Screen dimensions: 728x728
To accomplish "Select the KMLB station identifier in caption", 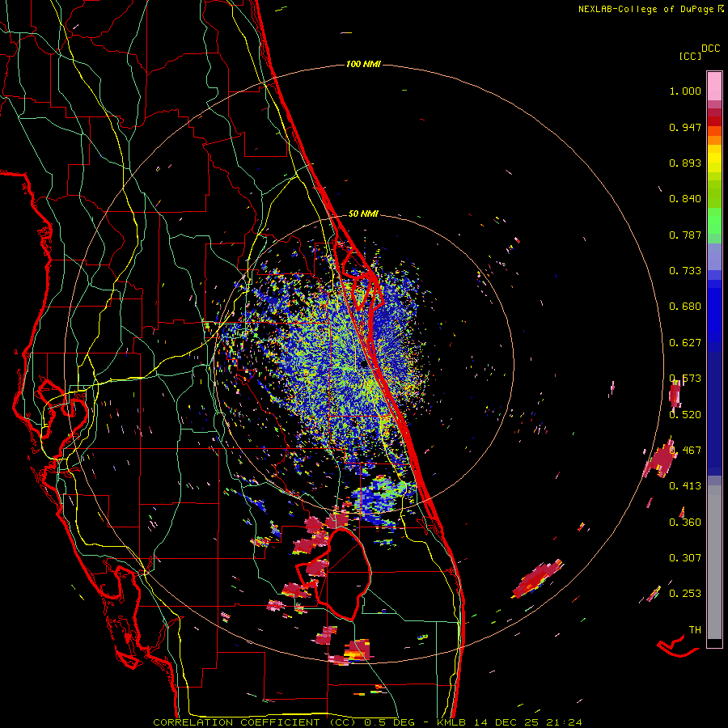I will pyautogui.click(x=452, y=722).
